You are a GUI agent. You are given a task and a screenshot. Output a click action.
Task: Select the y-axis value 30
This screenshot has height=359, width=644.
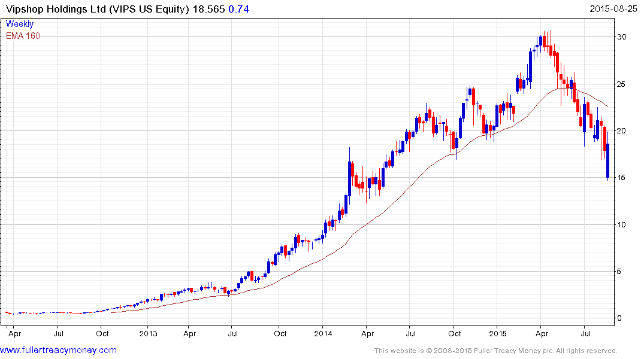[x=622, y=37]
